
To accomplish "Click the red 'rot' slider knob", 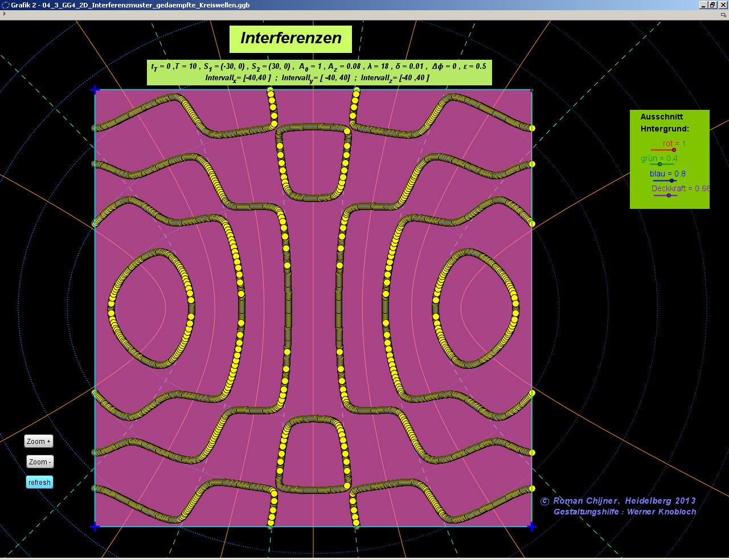I will (x=674, y=150).
